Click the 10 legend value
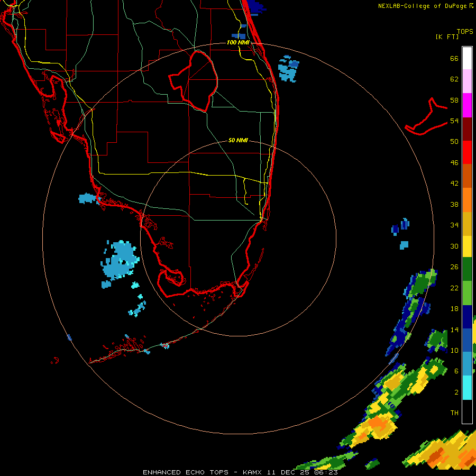 point(454,350)
